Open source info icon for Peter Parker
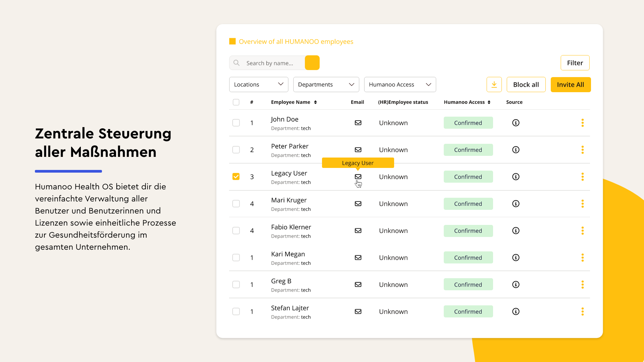644x362 pixels. pos(516,150)
